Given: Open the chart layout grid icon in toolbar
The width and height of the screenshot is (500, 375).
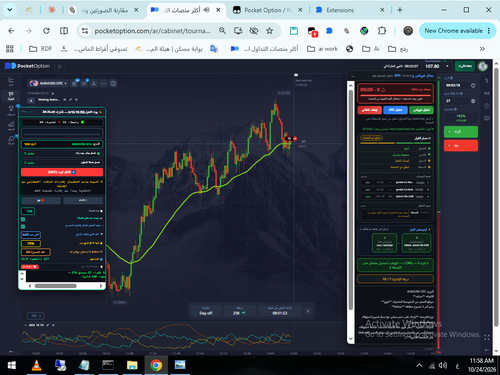Looking at the screenshot, I should [113, 83].
